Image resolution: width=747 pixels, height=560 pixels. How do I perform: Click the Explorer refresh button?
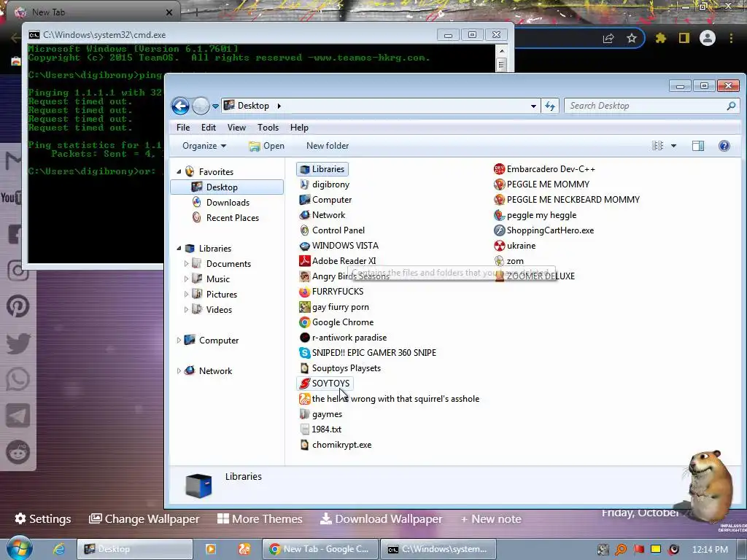point(550,106)
